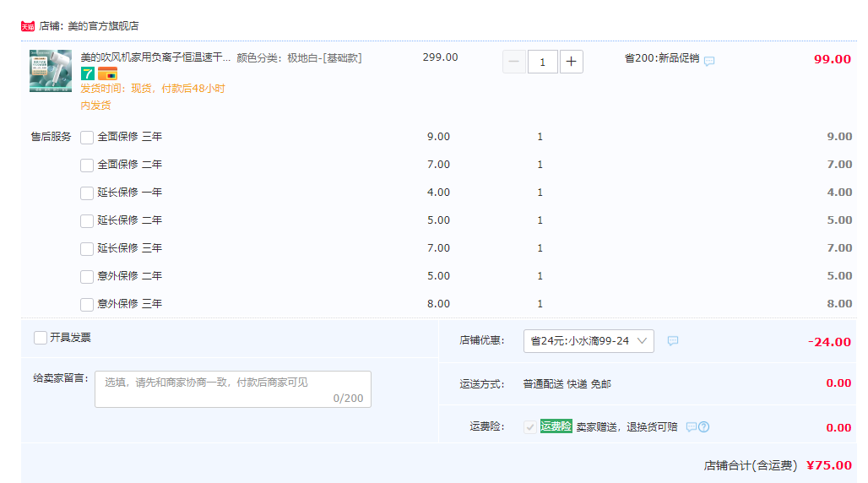The width and height of the screenshot is (868, 483).
Task: Check the 意外保修 三年 option
Action: [x=87, y=305]
